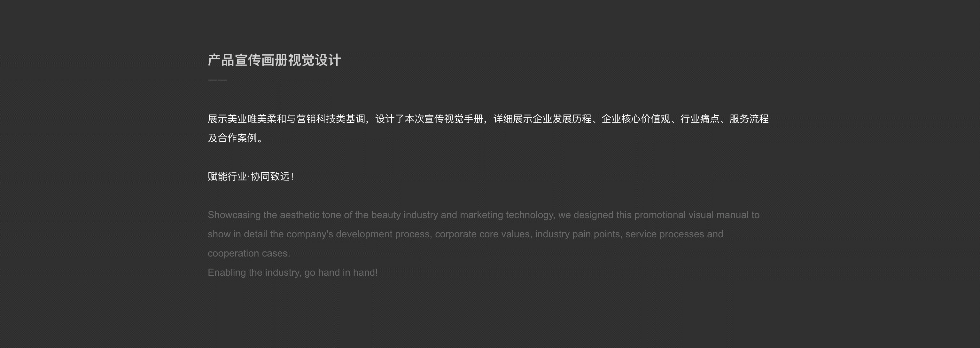
Task: Click the line cooperation cases.
Action: pos(249,253)
